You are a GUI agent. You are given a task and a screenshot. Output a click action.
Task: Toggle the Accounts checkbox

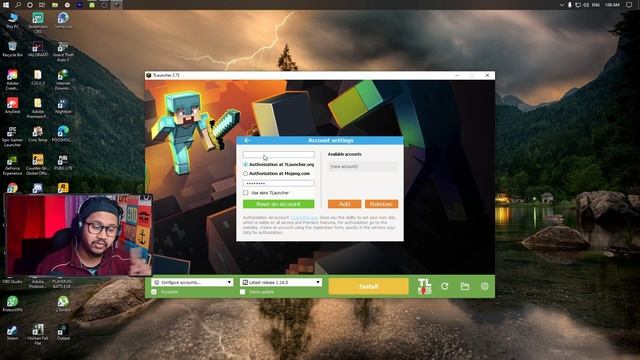pos(154,292)
